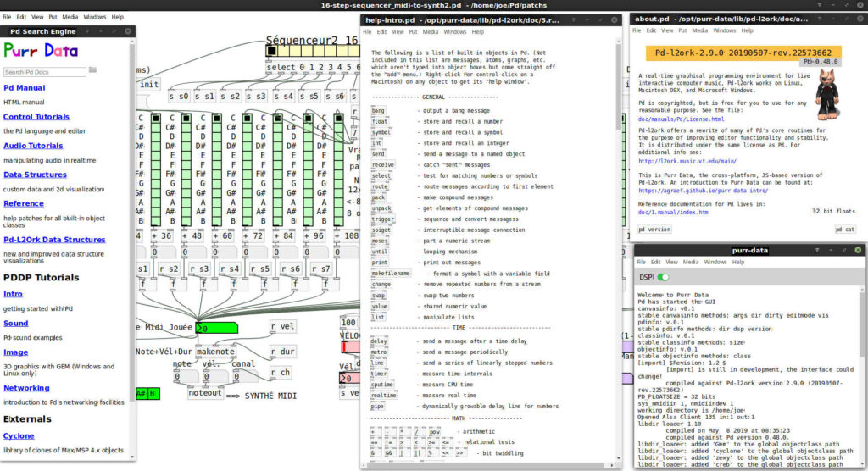The image size is (868, 471).
Task: Click the cat mascot image in about.pd
Action: [827, 94]
